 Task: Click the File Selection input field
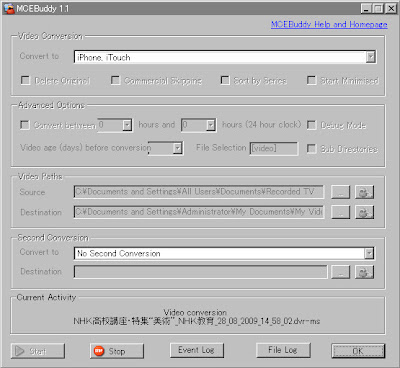click(274, 148)
